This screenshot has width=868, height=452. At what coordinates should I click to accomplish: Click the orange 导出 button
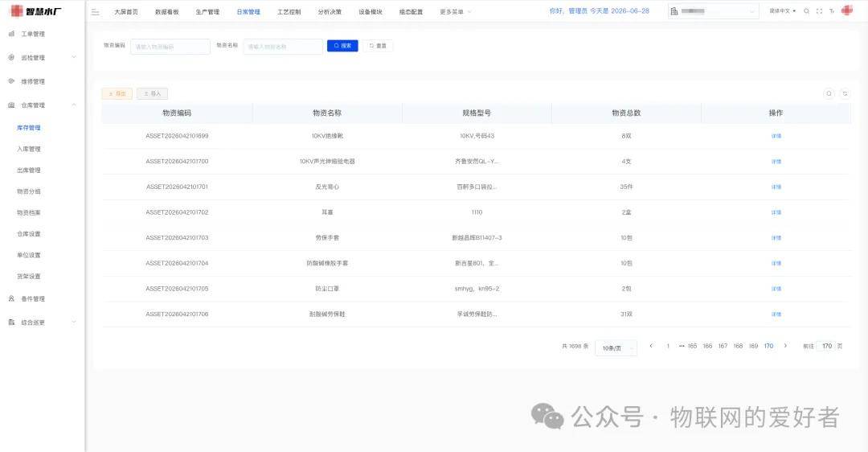pyautogui.click(x=117, y=93)
